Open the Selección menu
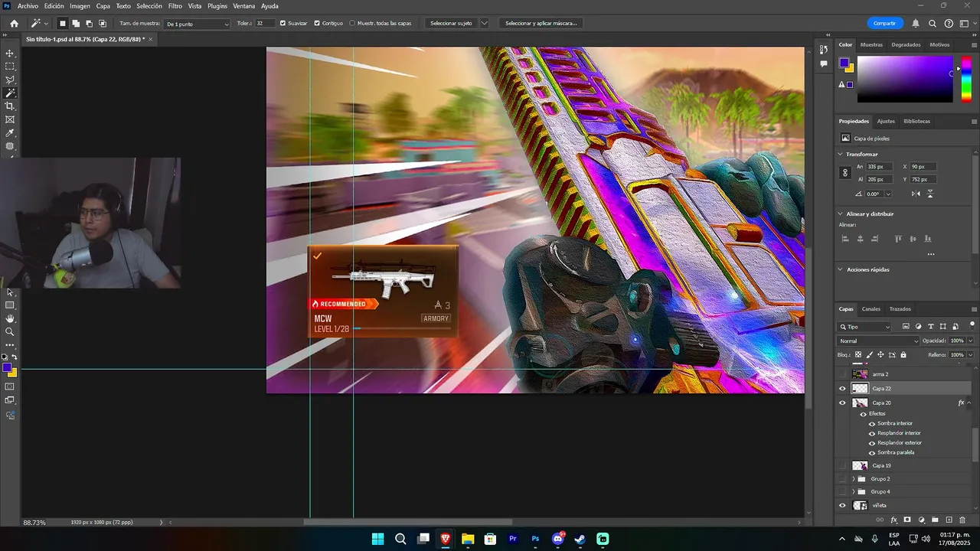The width and height of the screenshot is (980, 551). 149,6
